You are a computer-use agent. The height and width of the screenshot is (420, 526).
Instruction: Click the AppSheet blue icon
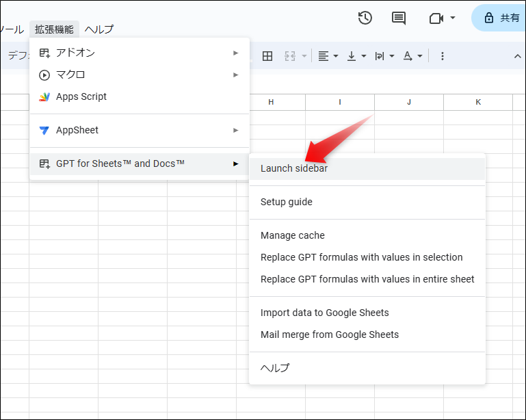tap(44, 130)
